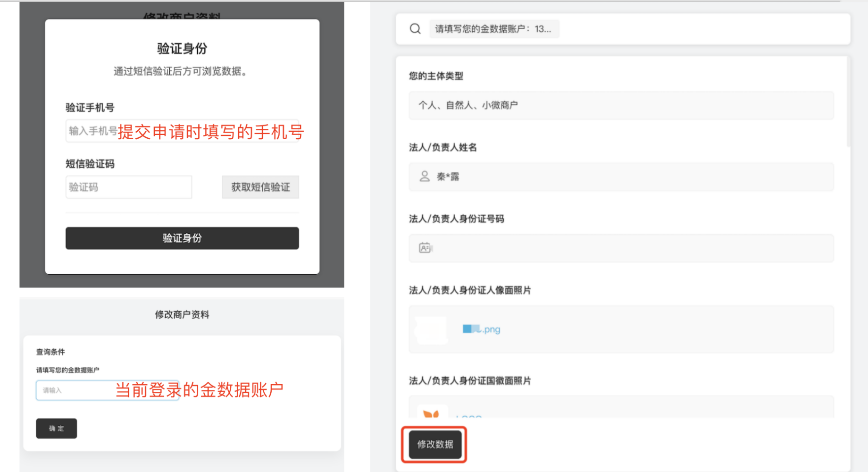868x472 pixels.
Task: Click the orange icon in 国徽面照片 row
Action: (431, 413)
